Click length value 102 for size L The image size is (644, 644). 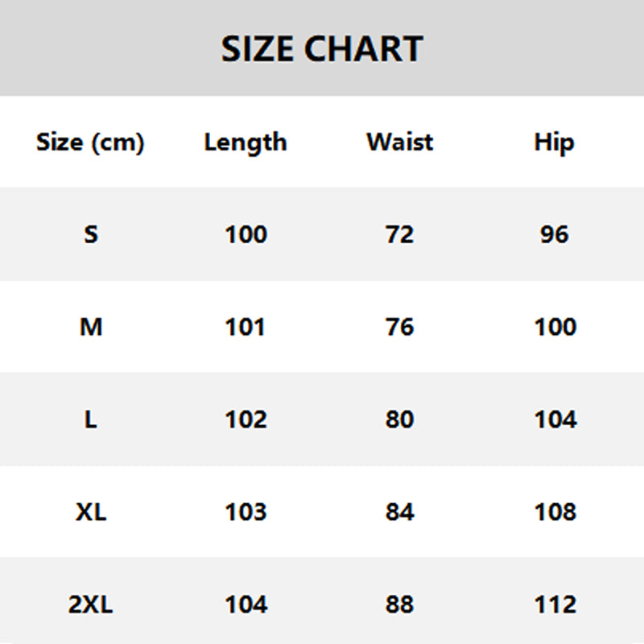(246, 419)
